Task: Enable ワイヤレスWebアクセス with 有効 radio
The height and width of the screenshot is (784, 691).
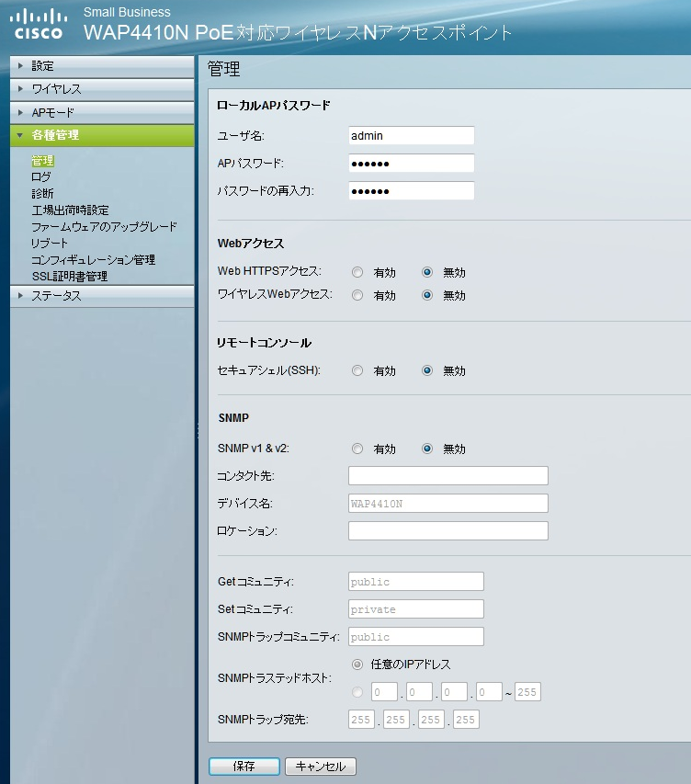Action: tap(357, 296)
